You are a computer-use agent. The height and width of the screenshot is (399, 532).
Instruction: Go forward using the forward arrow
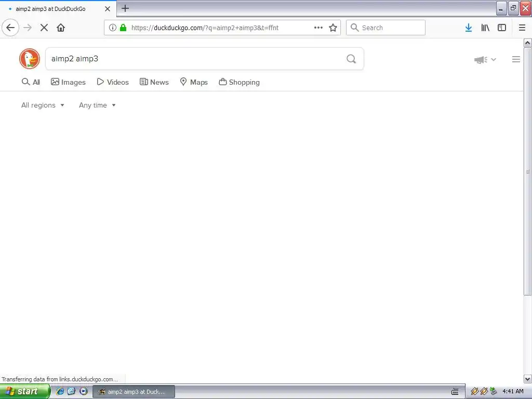click(28, 28)
